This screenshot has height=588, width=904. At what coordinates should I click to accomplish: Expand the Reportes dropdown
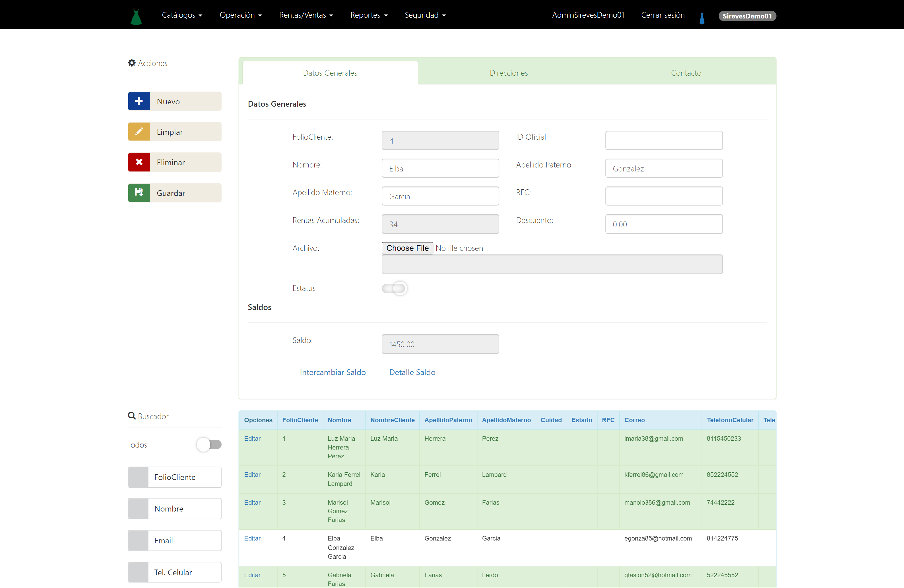pyautogui.click(x=369, y=15)
